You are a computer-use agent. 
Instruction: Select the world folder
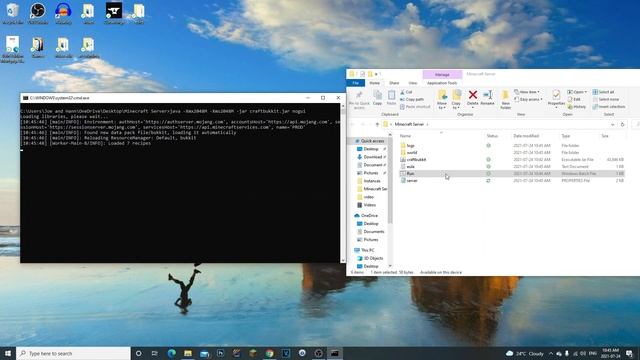point(411,152)
